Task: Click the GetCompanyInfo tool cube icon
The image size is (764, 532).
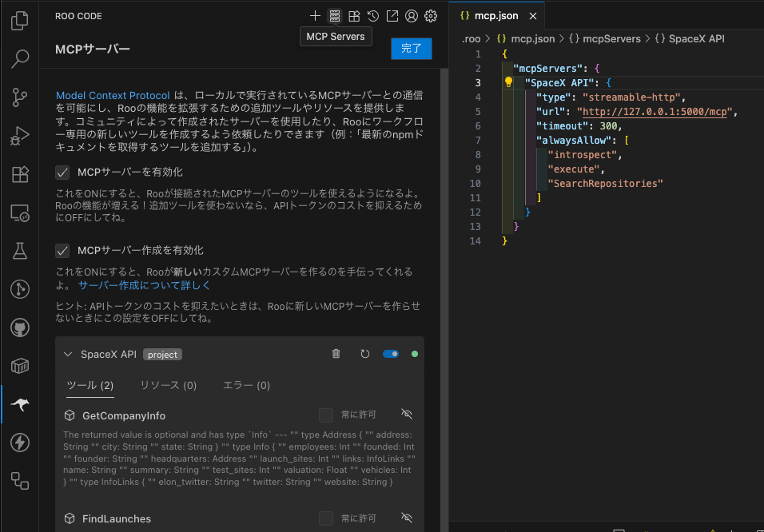Action: tap(70, 415)
